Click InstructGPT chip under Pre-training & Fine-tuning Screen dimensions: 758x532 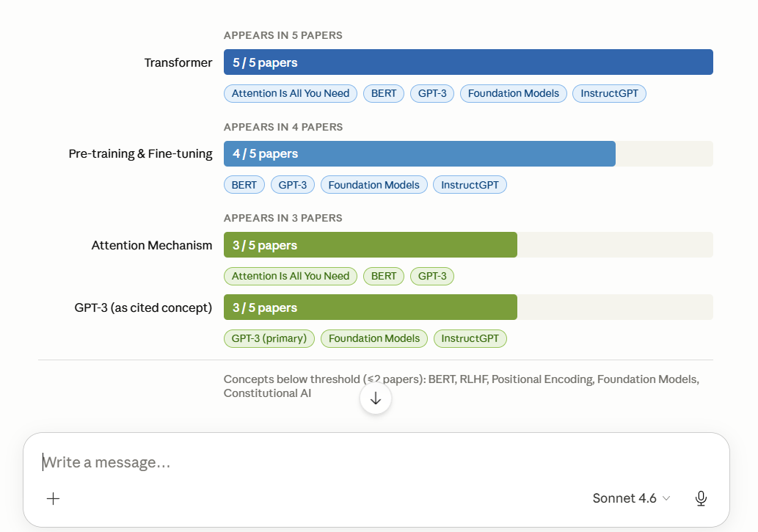pyautogui.click(x=470, y=185)
